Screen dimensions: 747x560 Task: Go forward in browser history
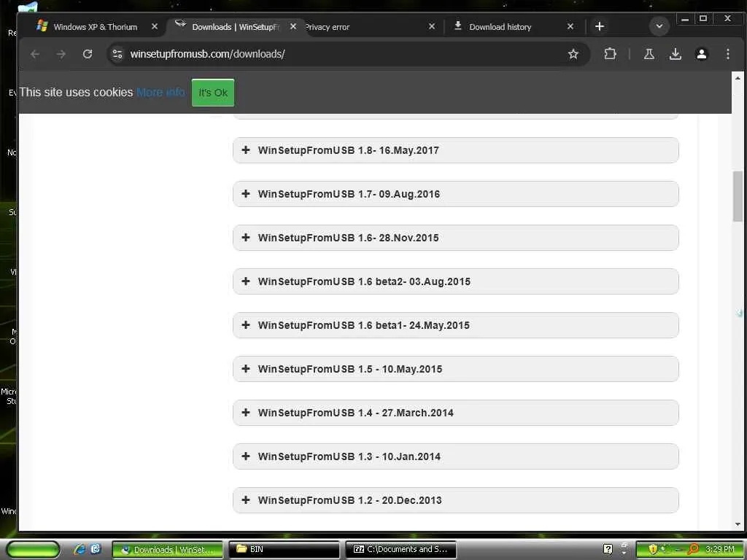(61, 54)
